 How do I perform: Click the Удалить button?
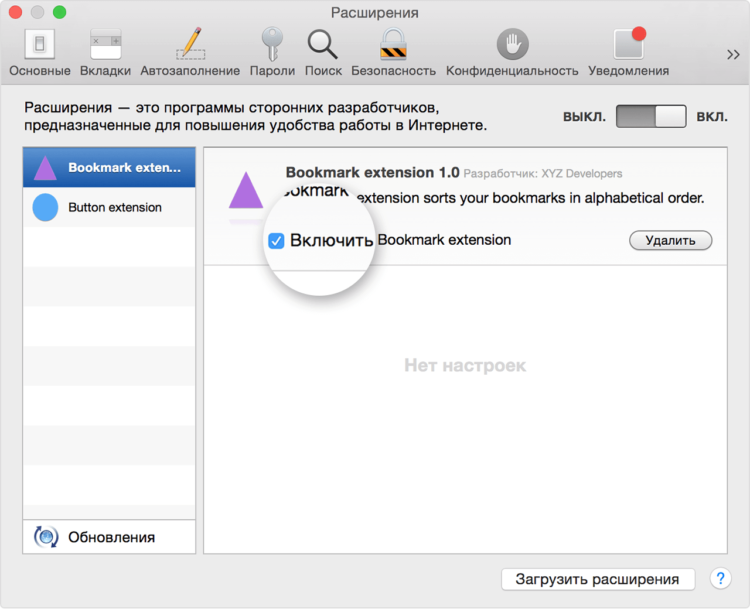click(670, 240)
